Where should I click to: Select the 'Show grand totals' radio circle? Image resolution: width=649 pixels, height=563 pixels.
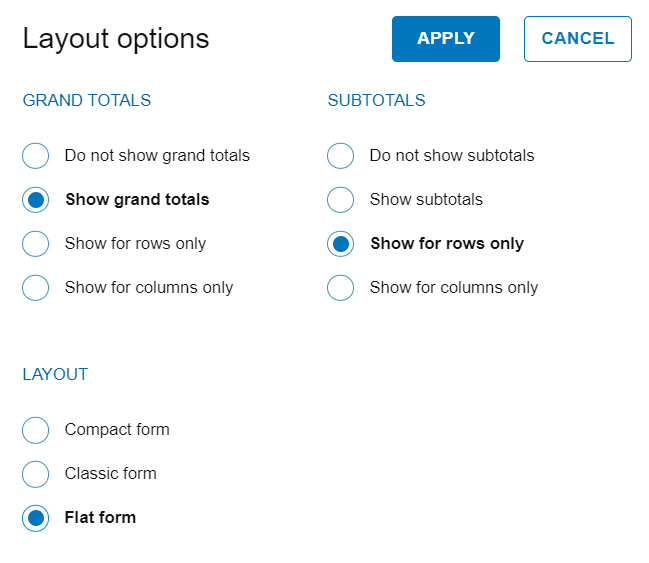35,200
